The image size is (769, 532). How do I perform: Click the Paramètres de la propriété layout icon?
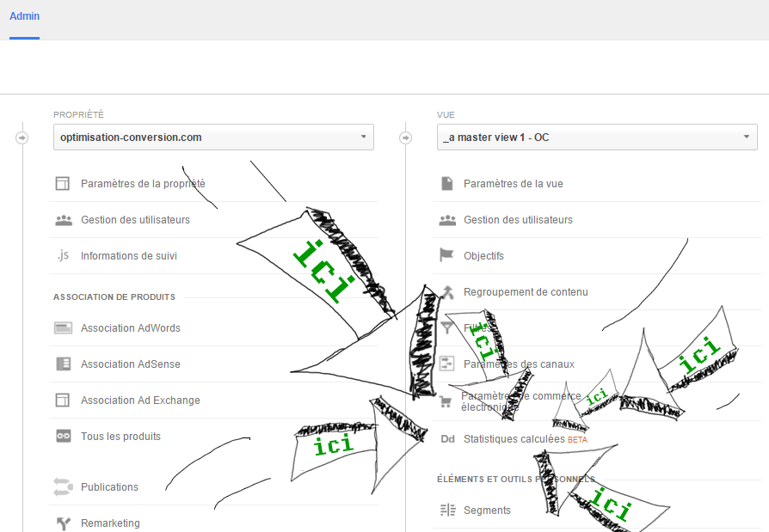(63, 184)
